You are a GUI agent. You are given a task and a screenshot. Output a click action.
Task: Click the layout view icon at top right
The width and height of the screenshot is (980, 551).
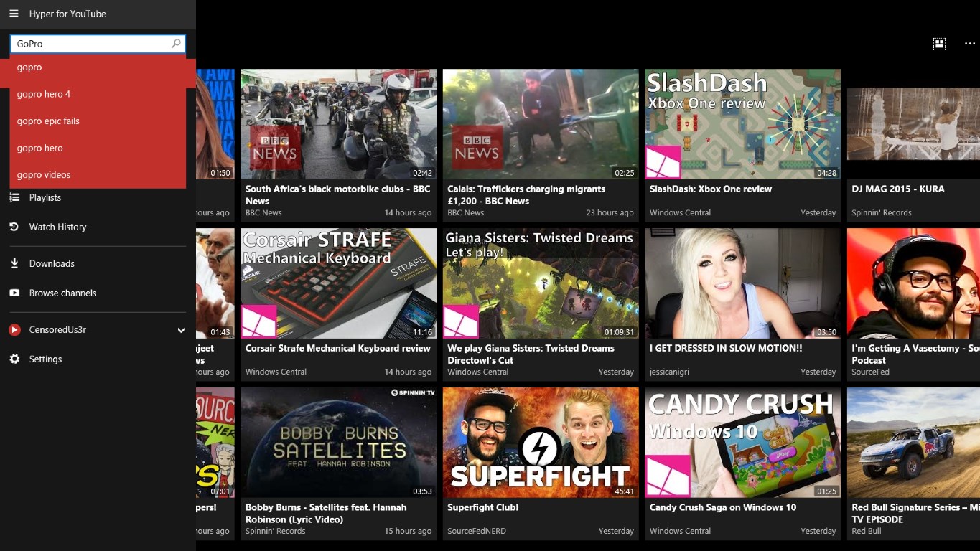938,44
